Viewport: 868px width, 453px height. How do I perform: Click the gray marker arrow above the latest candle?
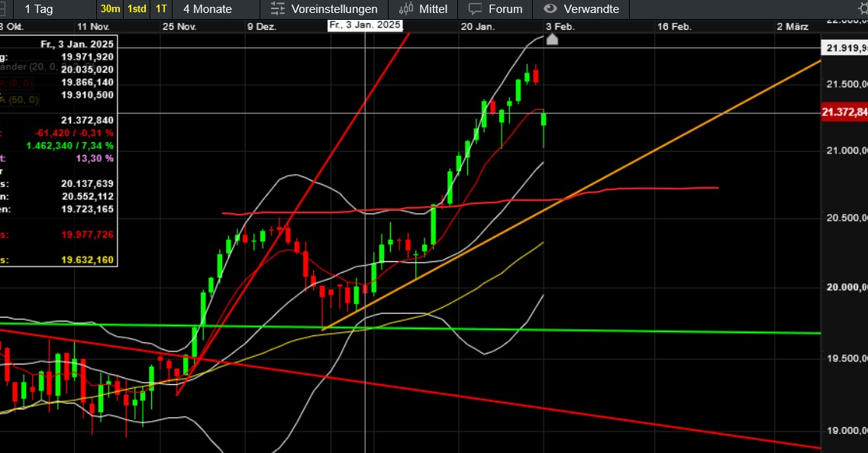tap(552, 39)
